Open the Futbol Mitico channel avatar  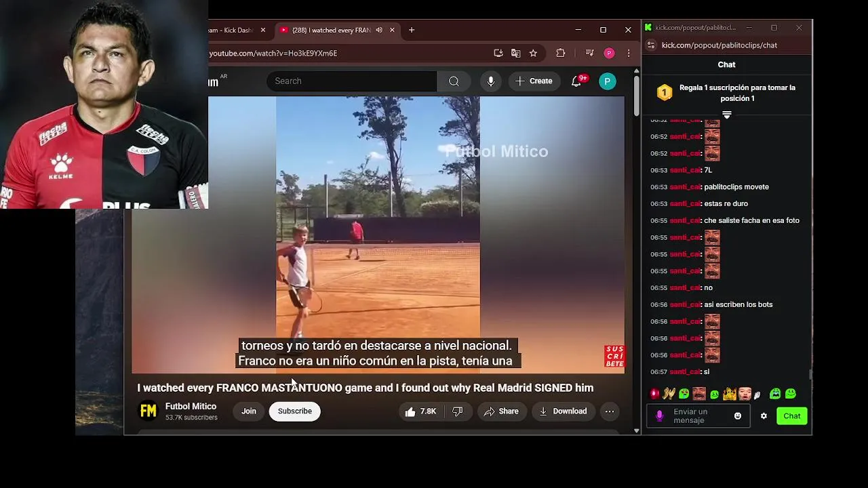click(148, 411)
